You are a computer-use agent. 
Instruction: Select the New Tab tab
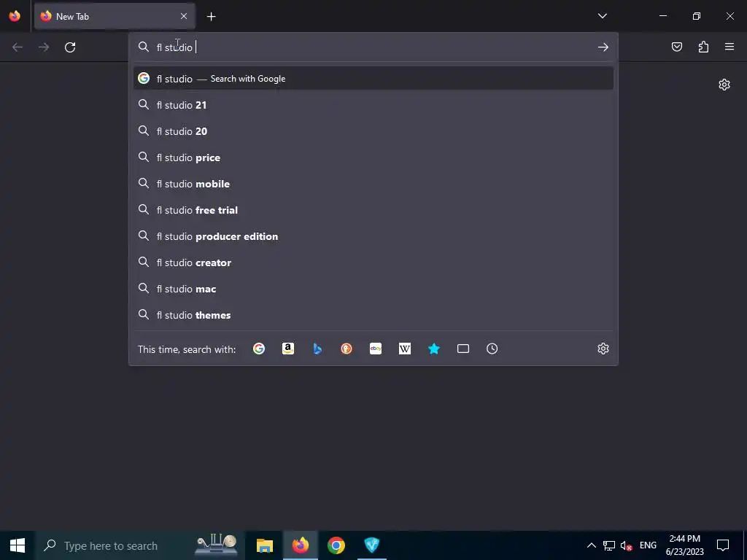coord(115,16)
